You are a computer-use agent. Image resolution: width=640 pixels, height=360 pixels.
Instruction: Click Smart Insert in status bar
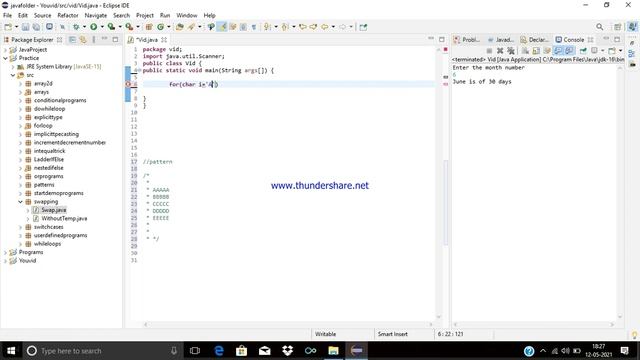pos(393,334)
